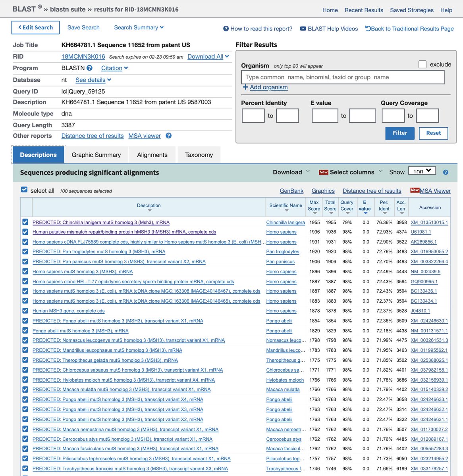Uncheck the Chinchilla lanigera Msh3 row checkbox
Image resolution: width=463 pixels, height=476 pixels.
coord(25,222)
